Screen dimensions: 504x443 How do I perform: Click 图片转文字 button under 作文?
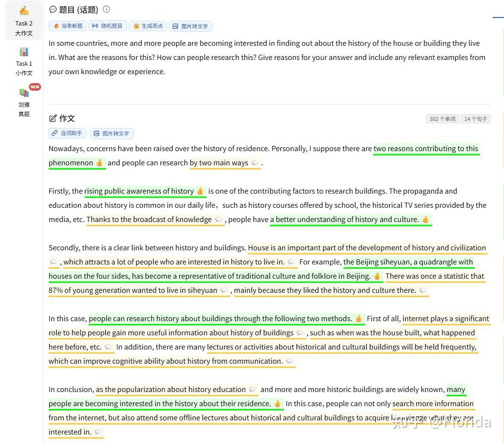pyautogui.click(x=111, y=133)
